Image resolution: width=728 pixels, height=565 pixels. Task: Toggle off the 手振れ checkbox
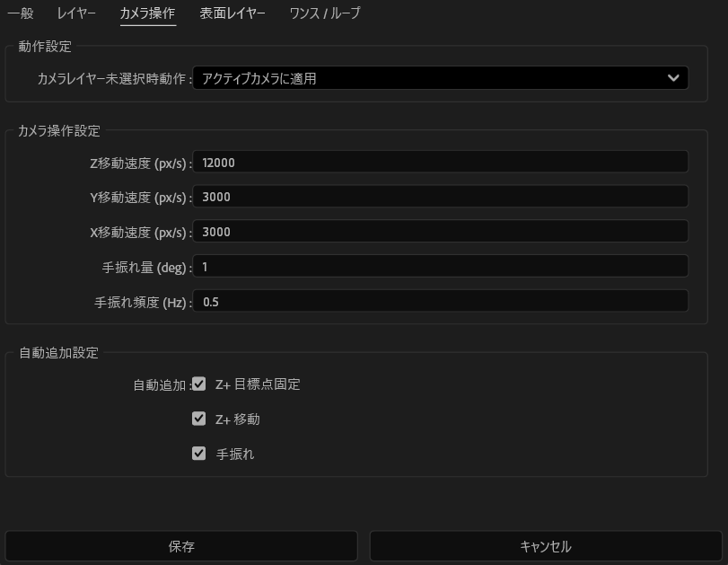click(198, 454)
